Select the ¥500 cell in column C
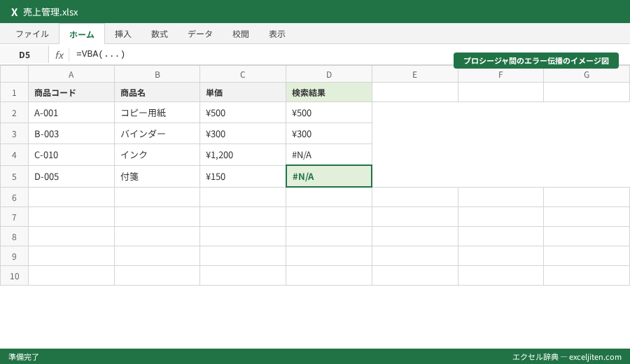Viewport: 630px width, 364px height. 243,113
